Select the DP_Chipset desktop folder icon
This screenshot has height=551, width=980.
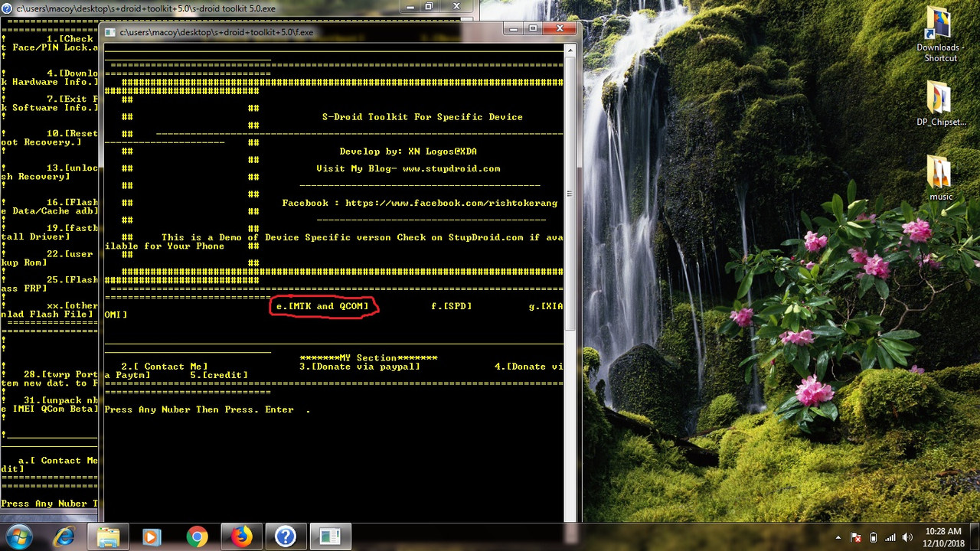(941, 104)
